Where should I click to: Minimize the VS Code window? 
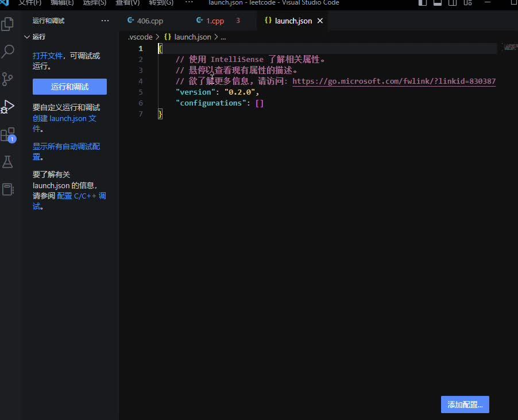(488, 2)
